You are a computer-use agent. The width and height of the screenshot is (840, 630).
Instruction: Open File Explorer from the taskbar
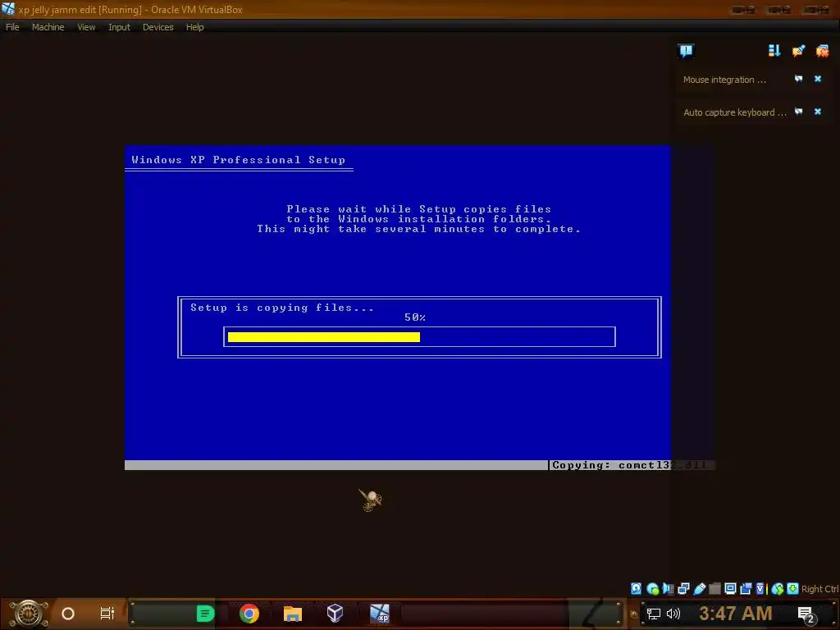(x=293, y=614)
